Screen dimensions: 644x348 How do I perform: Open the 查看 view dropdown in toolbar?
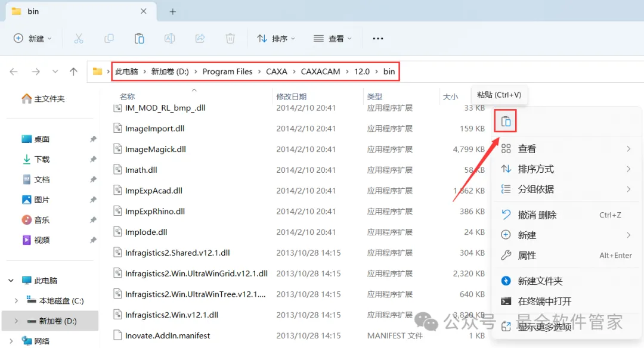(333, 39)
